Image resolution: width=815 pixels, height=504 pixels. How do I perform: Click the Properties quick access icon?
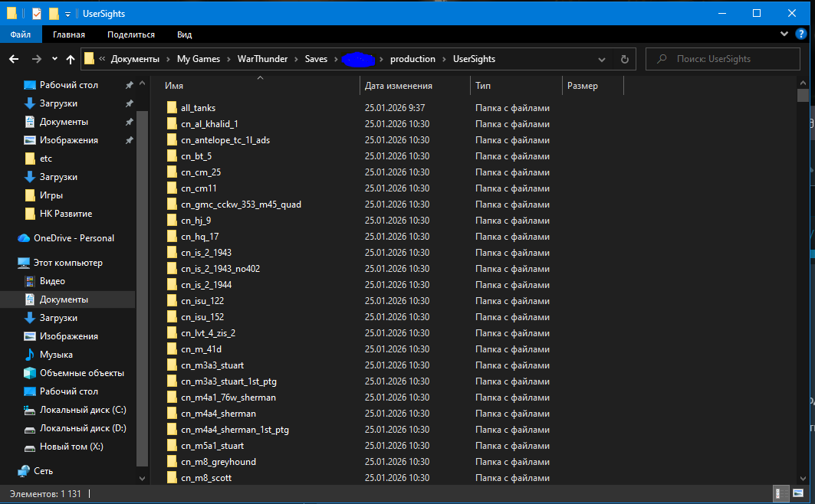point(36,14)
